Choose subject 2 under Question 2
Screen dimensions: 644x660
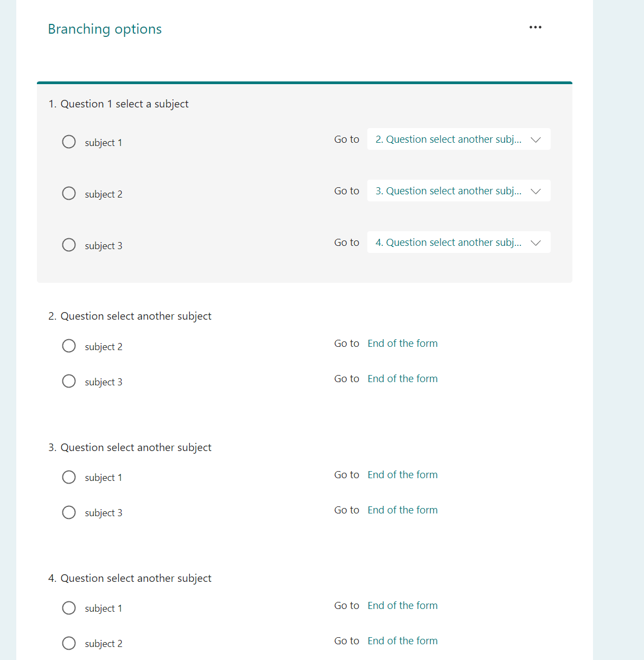tap(69, 346)
